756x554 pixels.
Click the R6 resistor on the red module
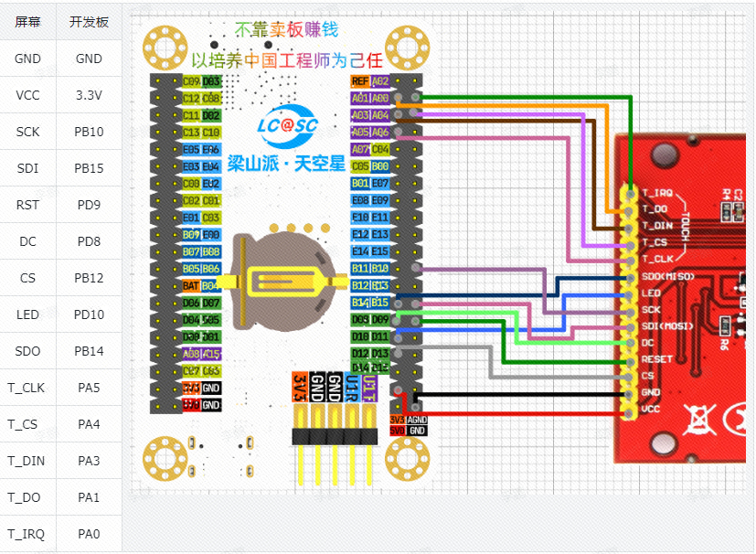tap(724, 327)
